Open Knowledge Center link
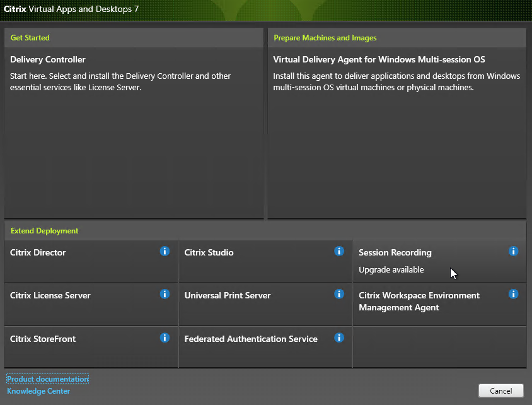 [x=38, y=391]
